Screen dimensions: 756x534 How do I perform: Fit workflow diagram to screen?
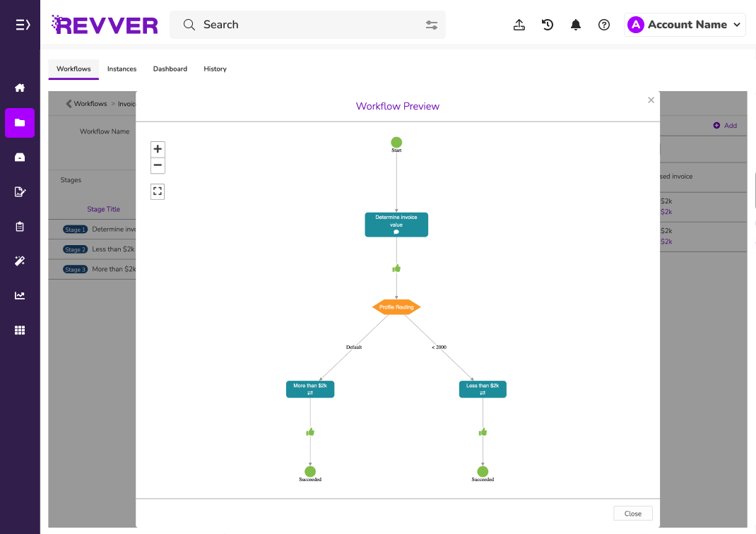pos(158,191)
